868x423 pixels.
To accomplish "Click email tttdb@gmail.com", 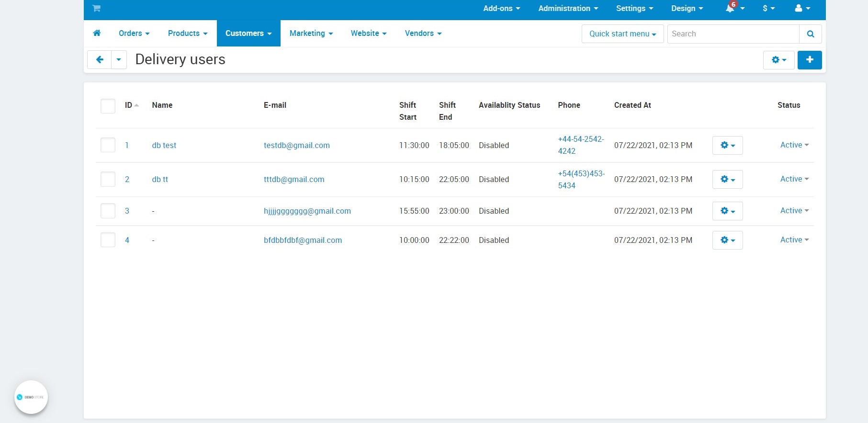I will pos(294,179).
